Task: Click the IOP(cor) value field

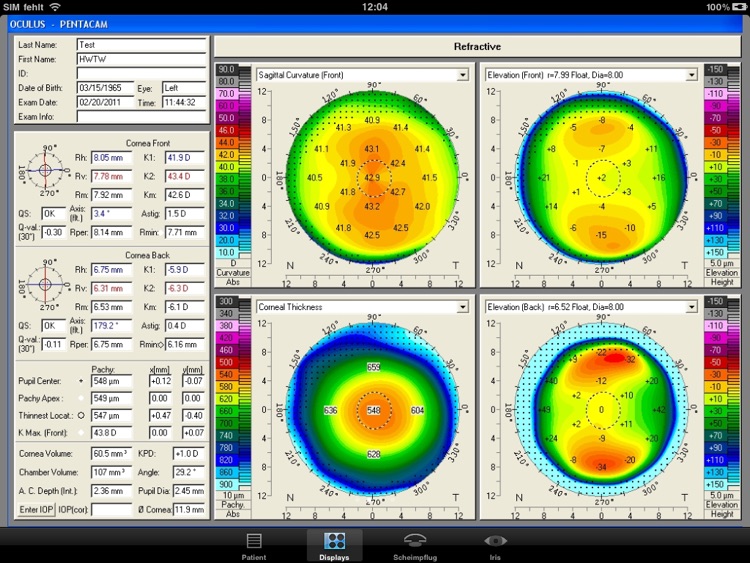Action: [110, 510]
